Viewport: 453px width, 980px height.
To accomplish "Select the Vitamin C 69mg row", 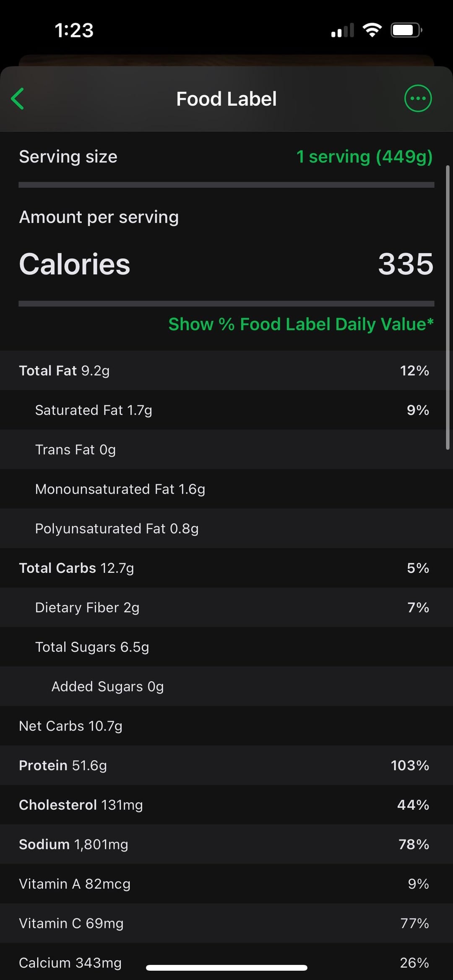I will click(226, 923).
